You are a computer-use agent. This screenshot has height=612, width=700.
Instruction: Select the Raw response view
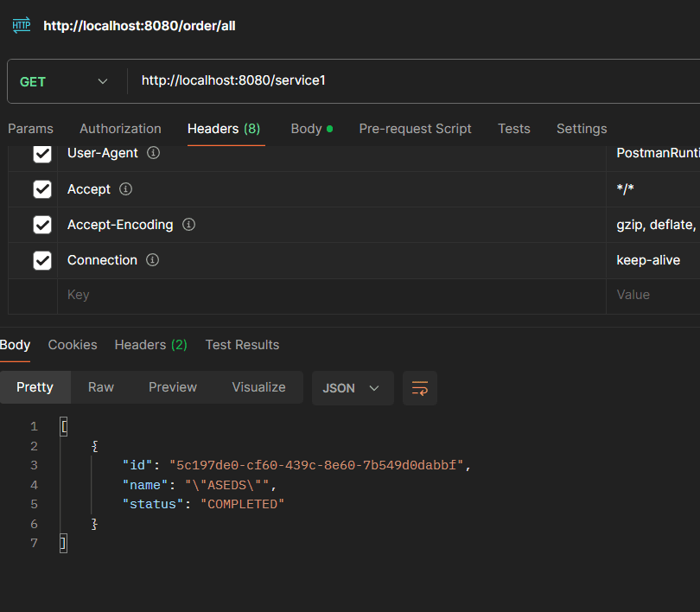coord(101,387)
